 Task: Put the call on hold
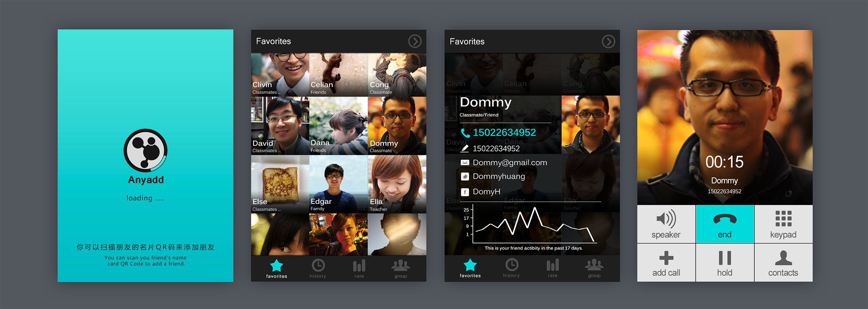[725, 263]
